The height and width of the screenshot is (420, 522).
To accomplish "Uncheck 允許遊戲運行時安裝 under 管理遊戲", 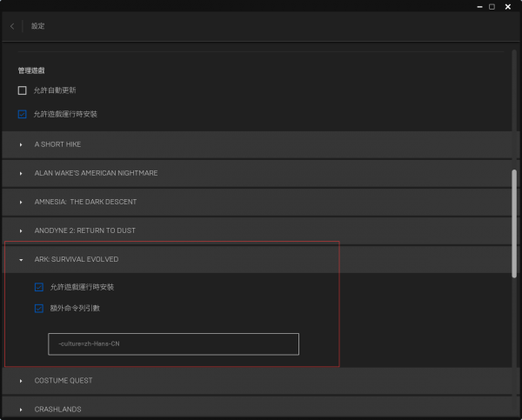I will pos(23,114).
